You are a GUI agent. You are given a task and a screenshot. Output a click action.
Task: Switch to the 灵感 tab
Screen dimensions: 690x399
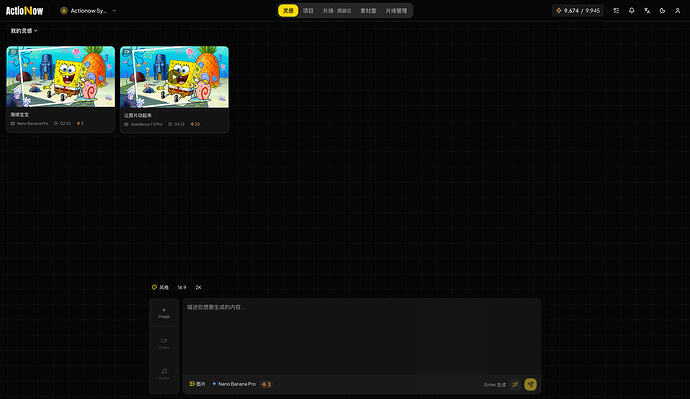click(288, 11)
